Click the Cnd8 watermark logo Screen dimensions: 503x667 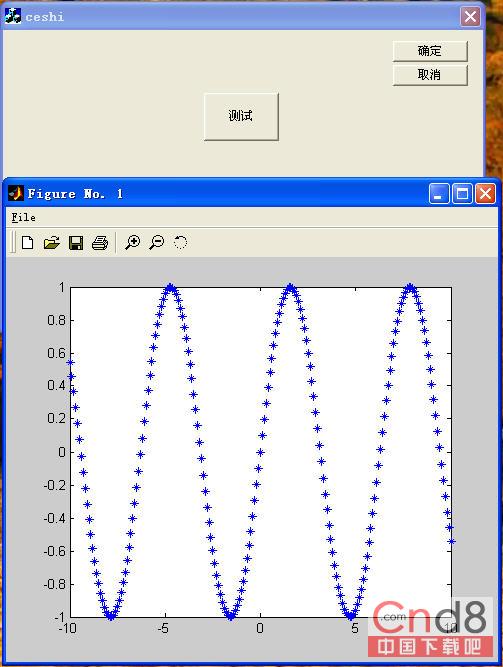[430, 627]
